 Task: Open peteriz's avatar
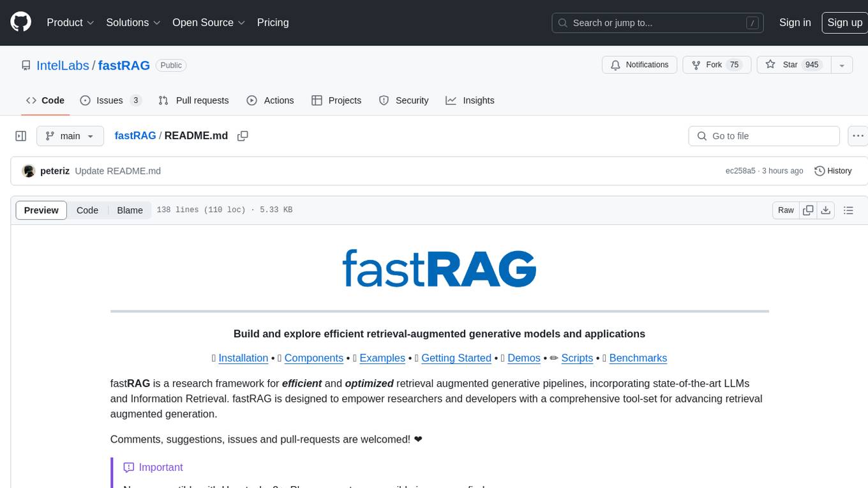point(28,171)
